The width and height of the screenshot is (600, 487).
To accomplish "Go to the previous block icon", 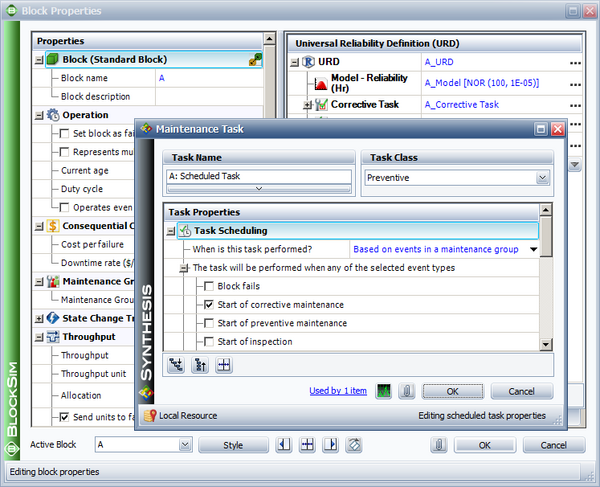I will (x=284, y=445).
